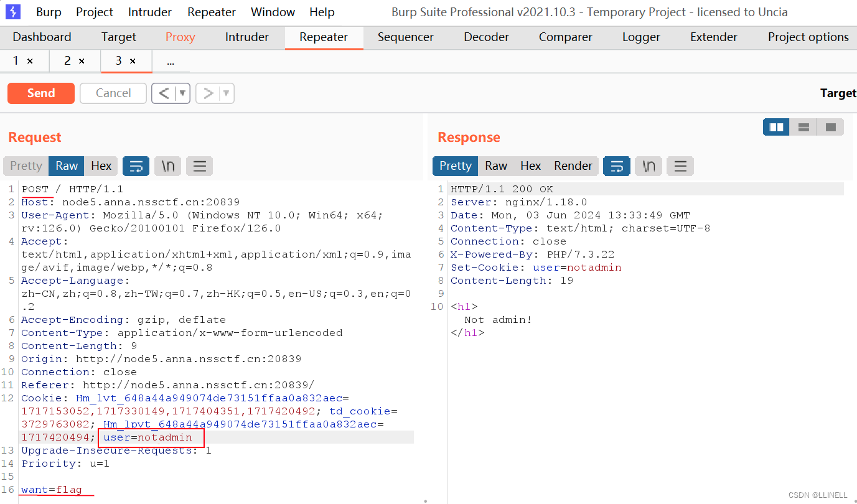Open the Window menu
This screenshot has width=857, height=504.
point(273,12)
